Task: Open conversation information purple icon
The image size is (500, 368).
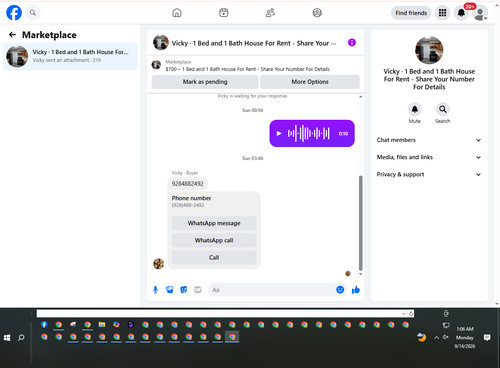Action: pyautogui.click(x=352, y=42)
